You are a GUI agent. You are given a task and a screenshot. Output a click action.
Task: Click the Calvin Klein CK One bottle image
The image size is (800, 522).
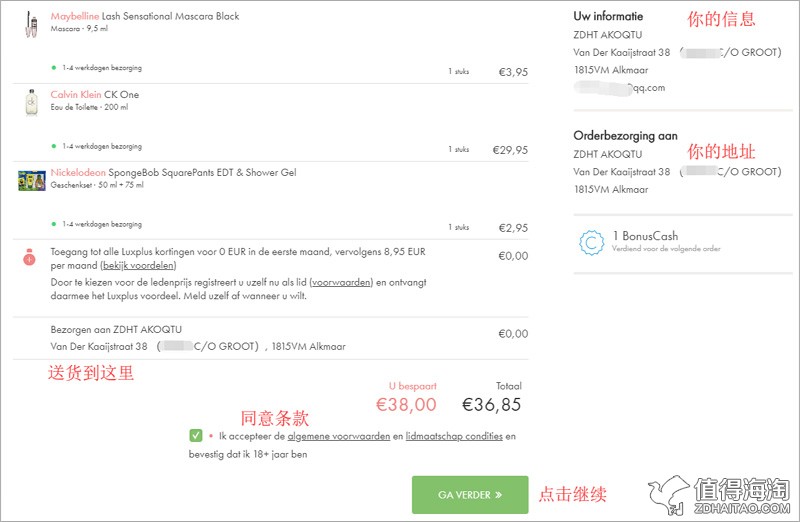click(x=32, y=103)
